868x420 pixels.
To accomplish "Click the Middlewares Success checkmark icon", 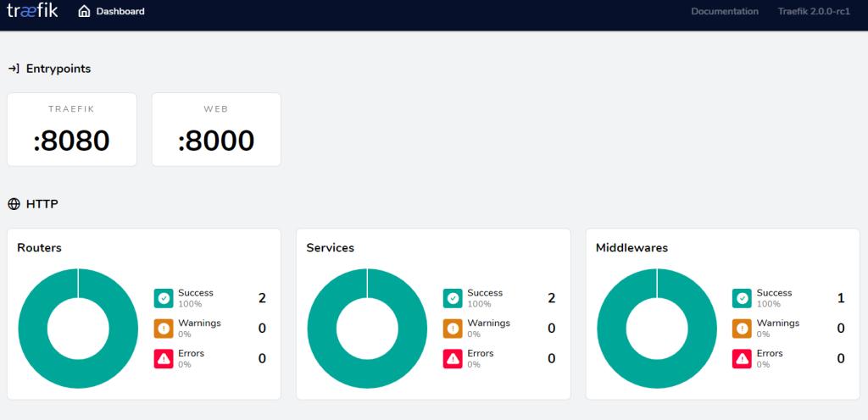I will pyautogui.click(x=742, y=298).
